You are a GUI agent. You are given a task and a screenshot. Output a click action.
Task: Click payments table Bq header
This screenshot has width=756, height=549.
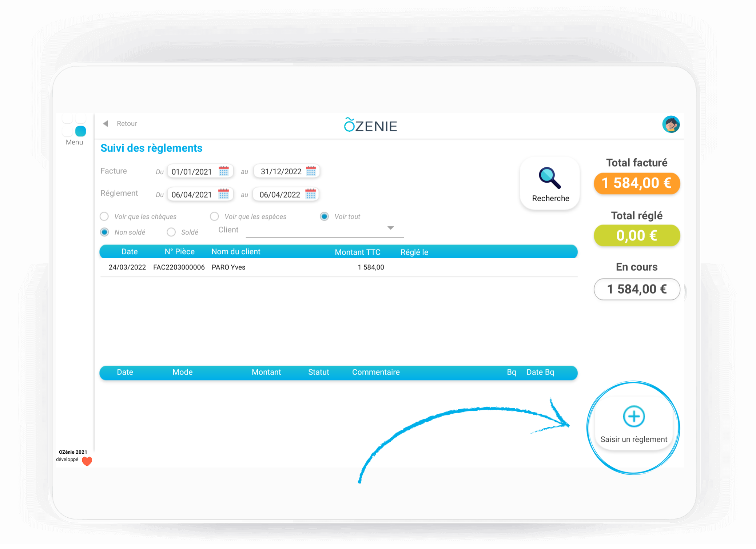coord(511,372)
